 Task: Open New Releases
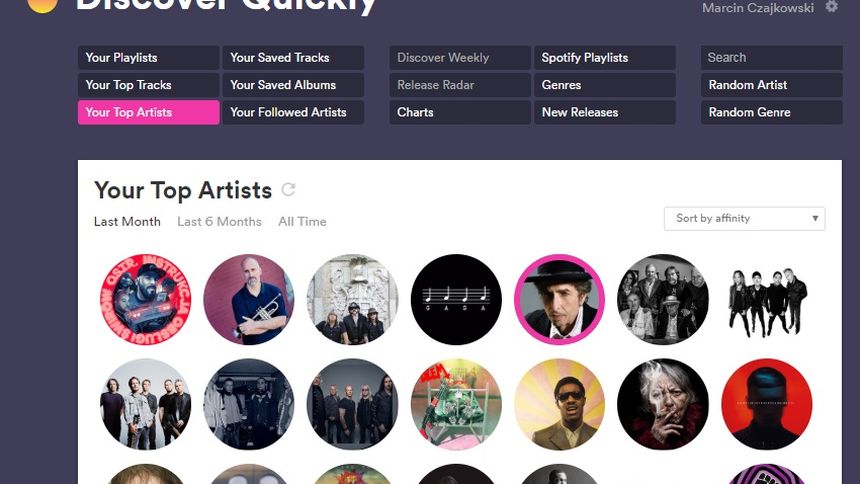coord(604,112)
